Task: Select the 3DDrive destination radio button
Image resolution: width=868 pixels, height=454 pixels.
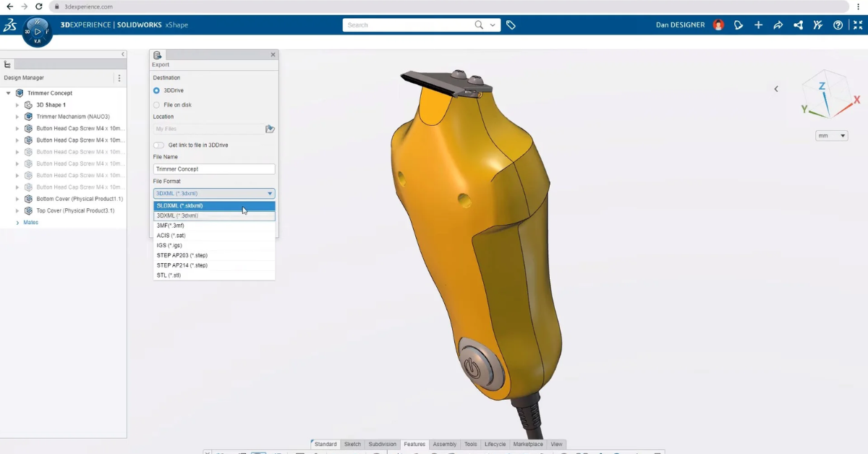Action: click(156, 90)
